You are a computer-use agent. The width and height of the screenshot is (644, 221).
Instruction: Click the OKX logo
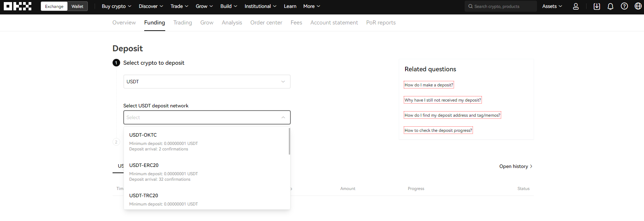click(18, 6)
